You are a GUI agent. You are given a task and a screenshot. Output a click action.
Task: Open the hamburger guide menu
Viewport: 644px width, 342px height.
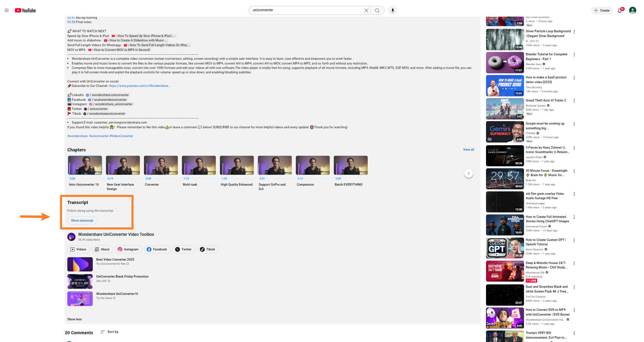click(x=7, y=10)
